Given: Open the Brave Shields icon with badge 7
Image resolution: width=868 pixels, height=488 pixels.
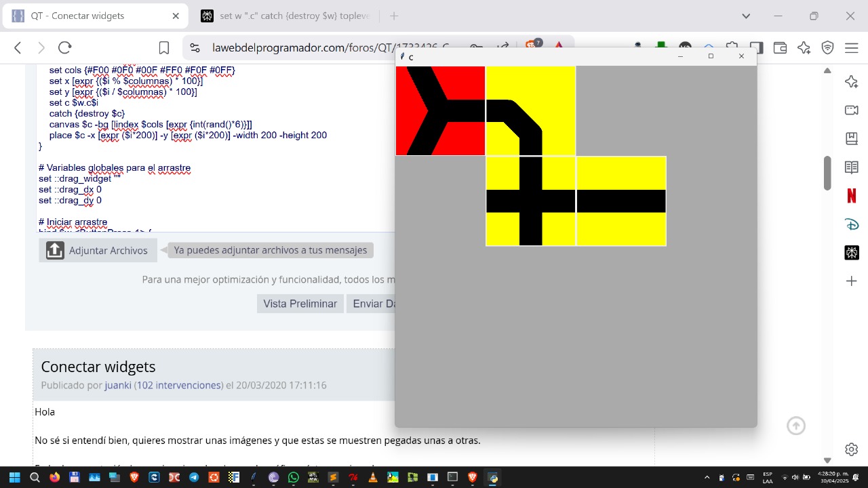Looking at the screenshot, I should [534, 45].
